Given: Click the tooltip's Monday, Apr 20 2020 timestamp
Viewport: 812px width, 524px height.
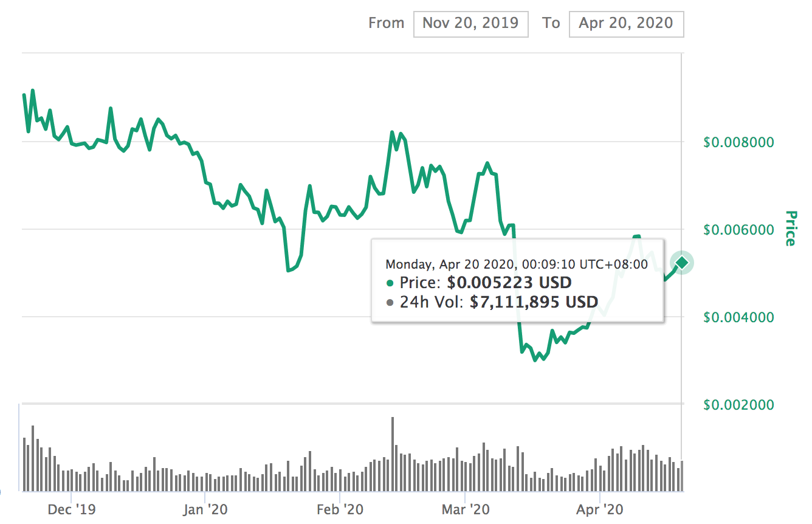Looking at the screenshot, I should pos(517,264).
